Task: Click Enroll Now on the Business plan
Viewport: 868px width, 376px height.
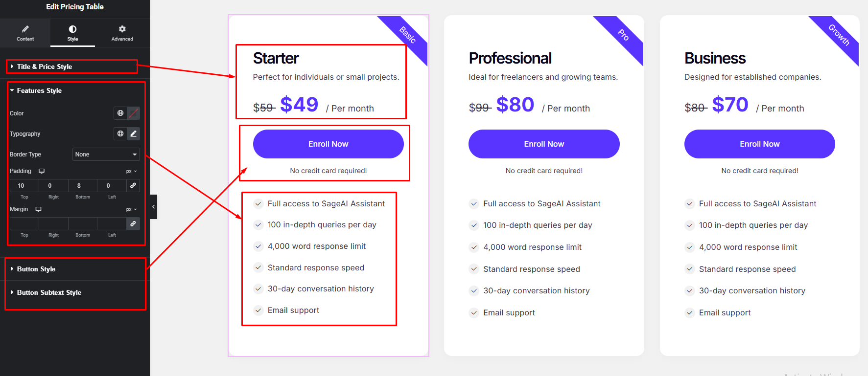Action: (x=759, y=144)
